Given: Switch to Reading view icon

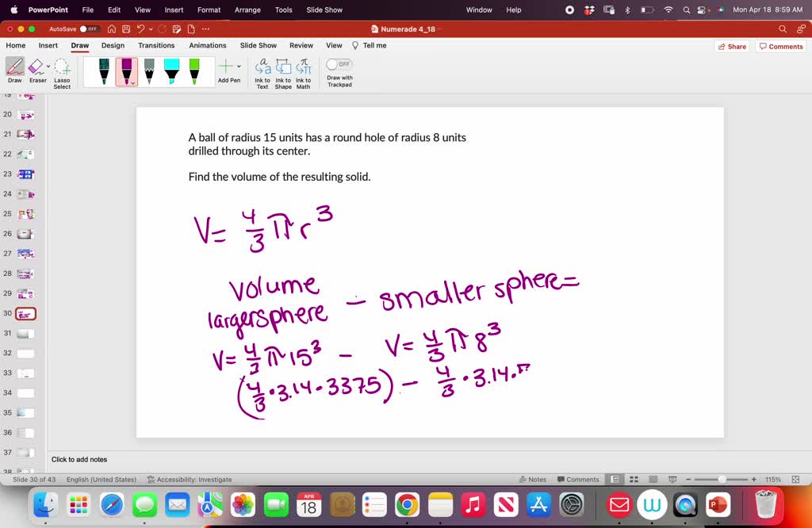Looking at the screenshot, I should coord(653,480).
